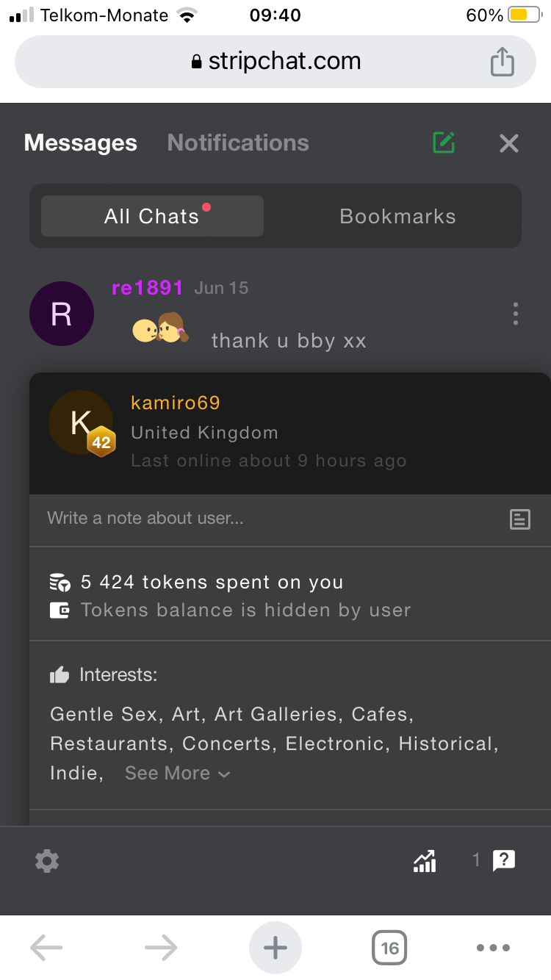
Task: Open the statistics chart icon
Action: [425, 860]
